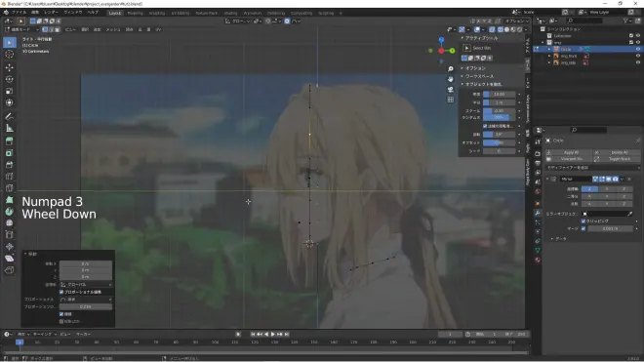Image resolution: width=644 pixels, height=362 pixels.
Task: Hide img_front object via its eye icon
Action: point(638,56)
